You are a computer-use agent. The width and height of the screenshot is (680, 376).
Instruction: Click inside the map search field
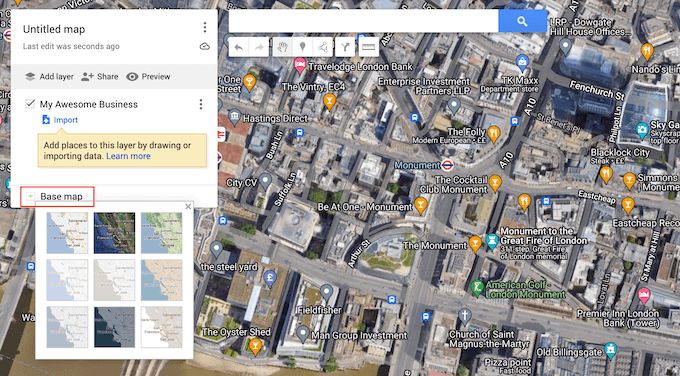click(363, 21)
